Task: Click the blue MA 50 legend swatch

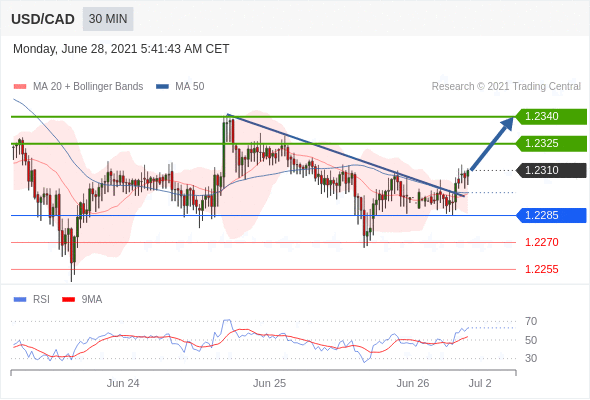Action: pos(162,87)
